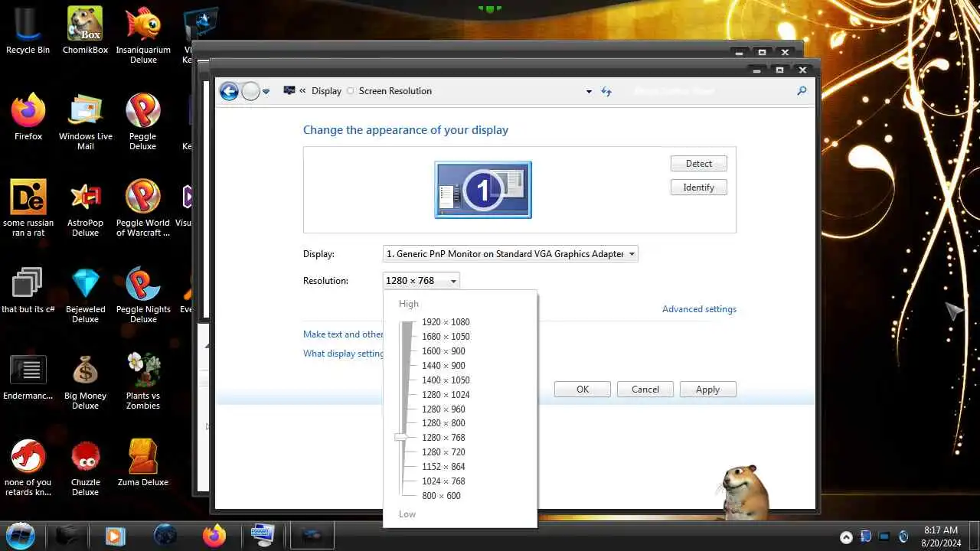Click Screen Resolution breadcrumb
This screenshot has height=551, width=980.
395,90
